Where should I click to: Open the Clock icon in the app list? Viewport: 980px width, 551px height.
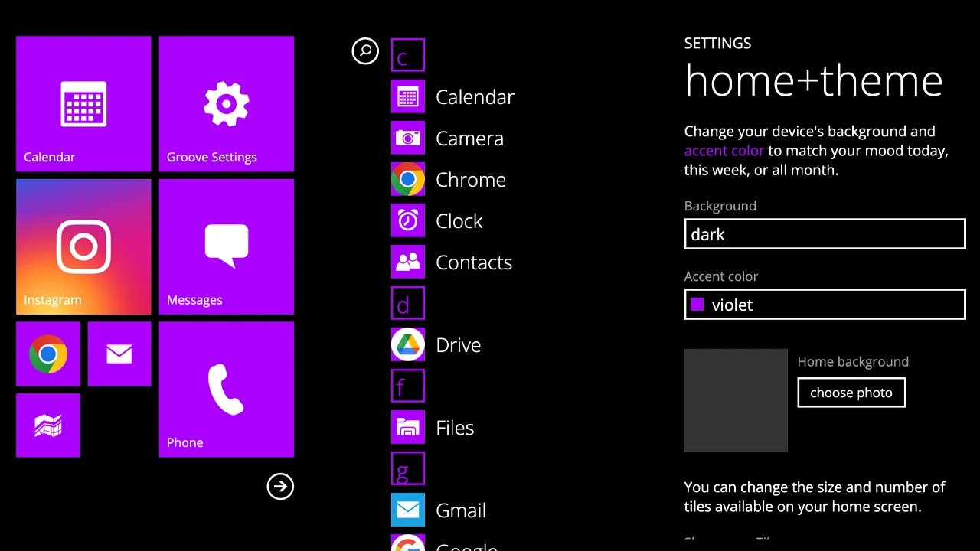pyautogui.click(x=408, y=220)
